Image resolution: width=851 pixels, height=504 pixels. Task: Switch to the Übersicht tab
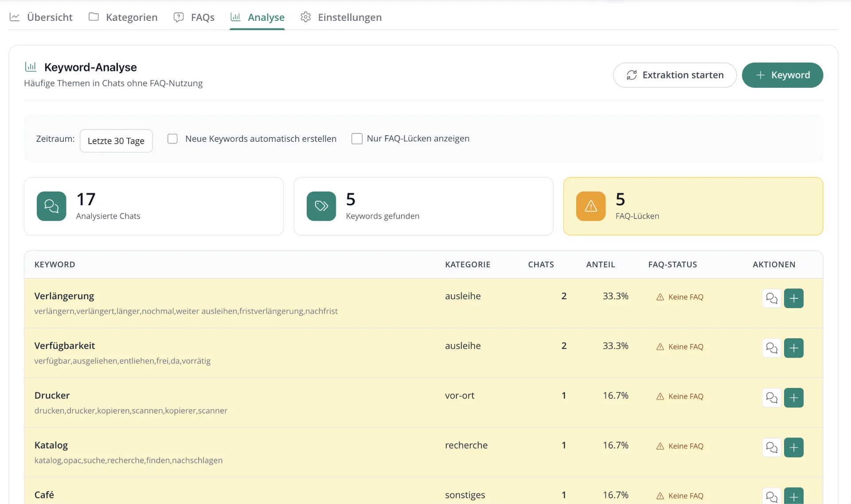tap(41, 17)
